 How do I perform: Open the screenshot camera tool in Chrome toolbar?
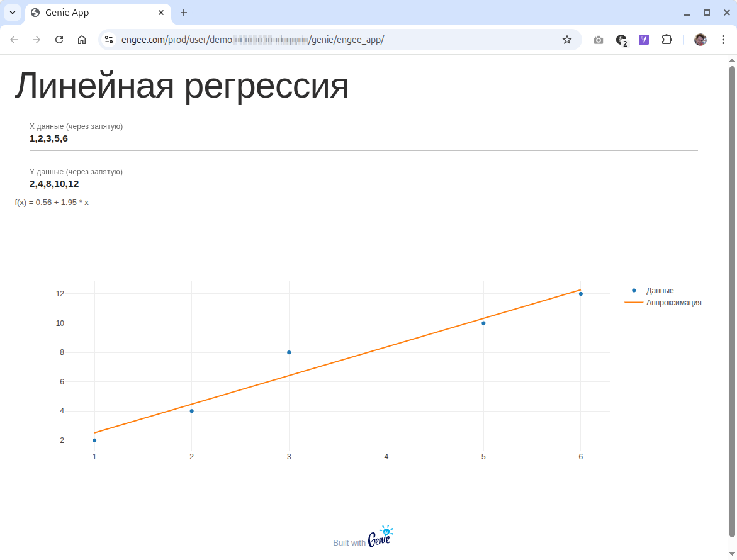coord(598,39)
